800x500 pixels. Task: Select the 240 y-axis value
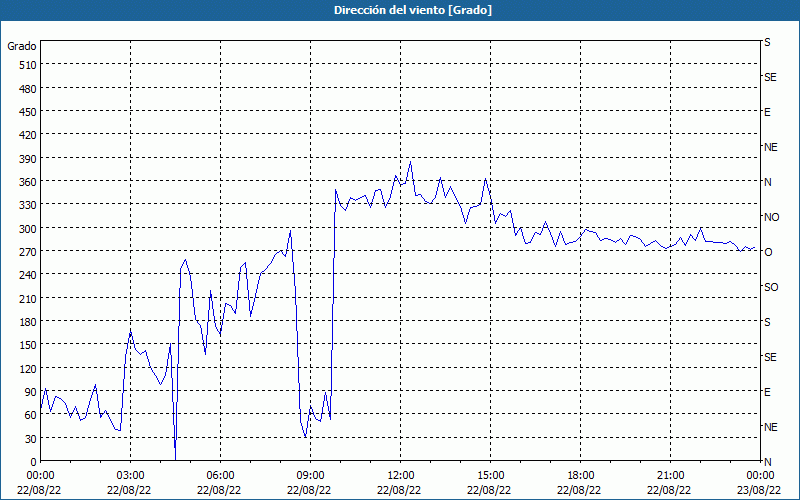click(28, 275)
